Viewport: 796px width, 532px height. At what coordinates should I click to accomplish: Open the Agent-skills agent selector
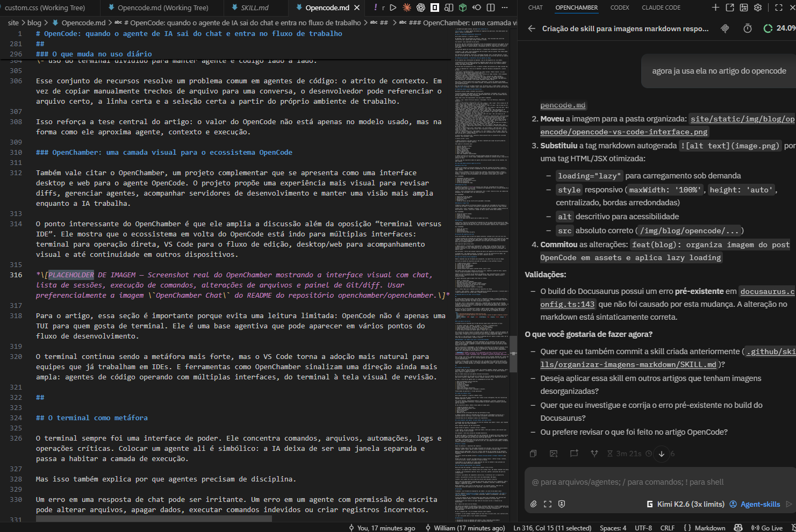[755, 504]
